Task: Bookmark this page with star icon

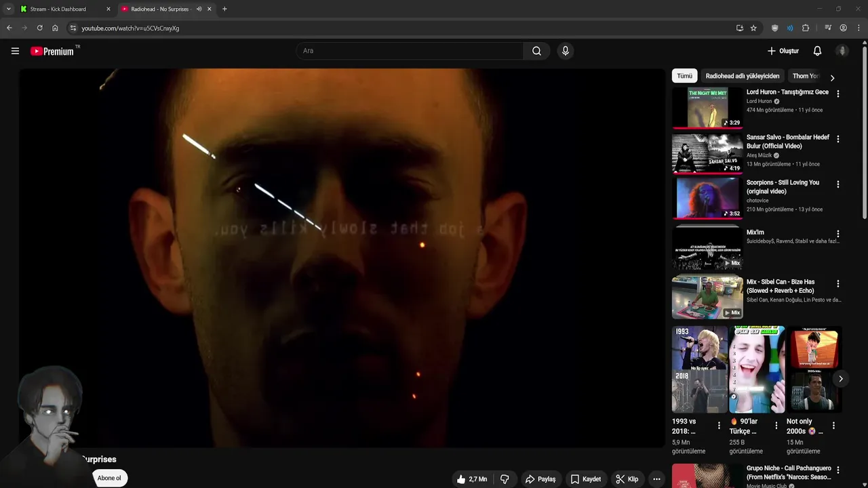Action: [x=753, y=28]
